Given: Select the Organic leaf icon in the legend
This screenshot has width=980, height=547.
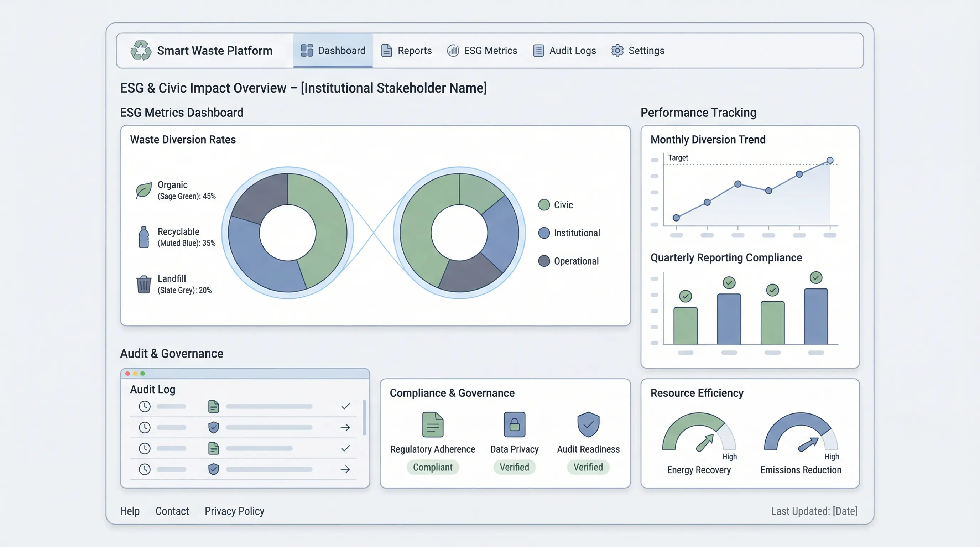Looking at the screenshot, I should pos(144,190).
